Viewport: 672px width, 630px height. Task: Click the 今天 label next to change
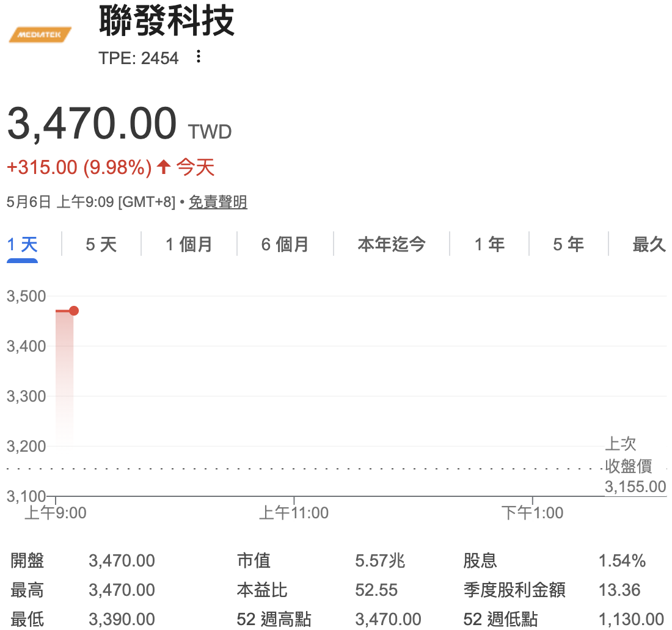tap(195, 167)
